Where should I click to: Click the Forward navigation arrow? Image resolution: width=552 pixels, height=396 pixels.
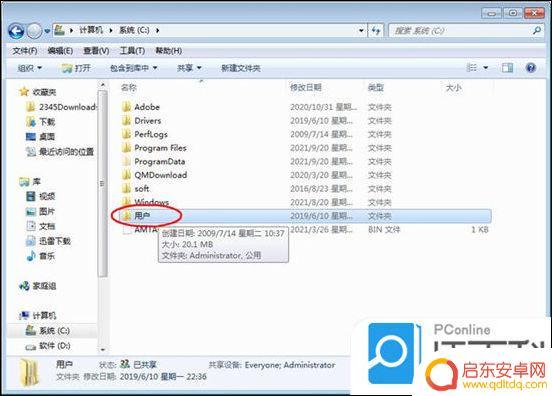pos(34,31)
